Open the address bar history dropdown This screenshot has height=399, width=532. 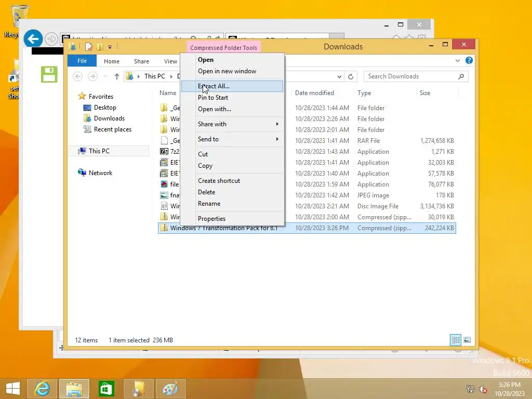(339, 77)
